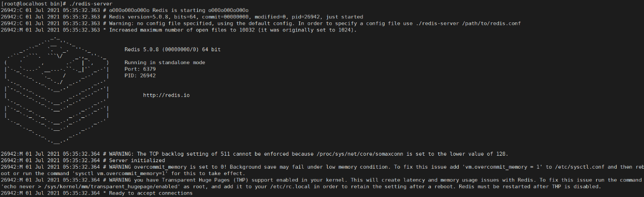This screenshot has width=644, height=197.
Task: Click the 'Redis is starting' log line
Action: [125, 10]
